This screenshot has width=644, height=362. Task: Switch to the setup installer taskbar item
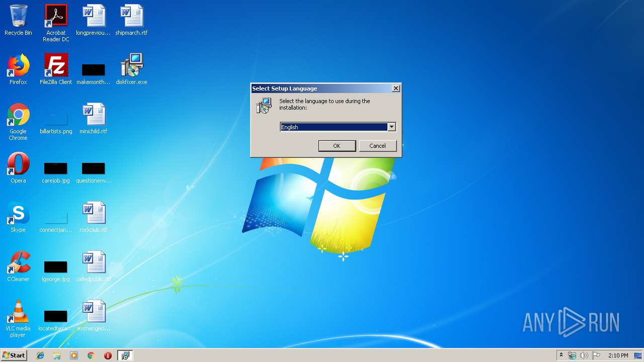click(125, 355)
